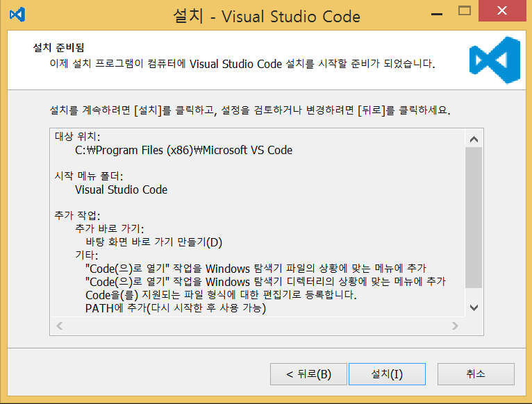This screenshot has width=532, height=404.
Task: Go back with the < 뒤로(B) button
Action: point(308,374)
